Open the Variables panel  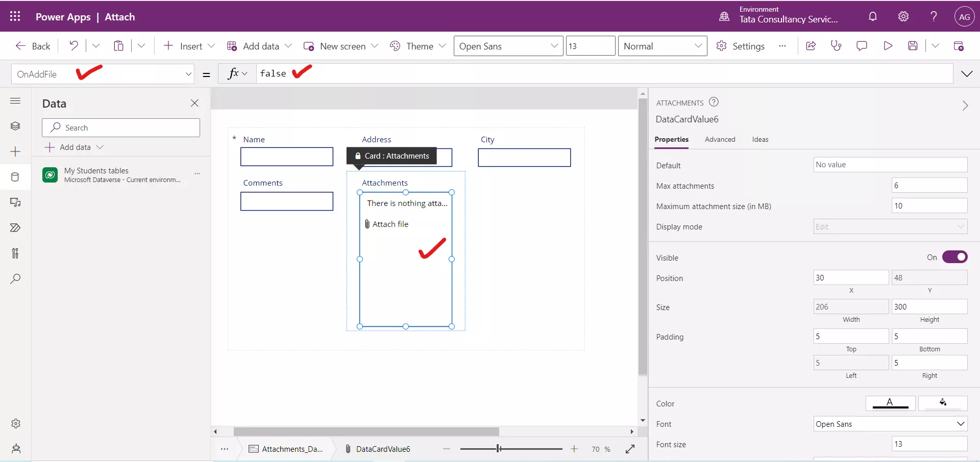[15, 253]
